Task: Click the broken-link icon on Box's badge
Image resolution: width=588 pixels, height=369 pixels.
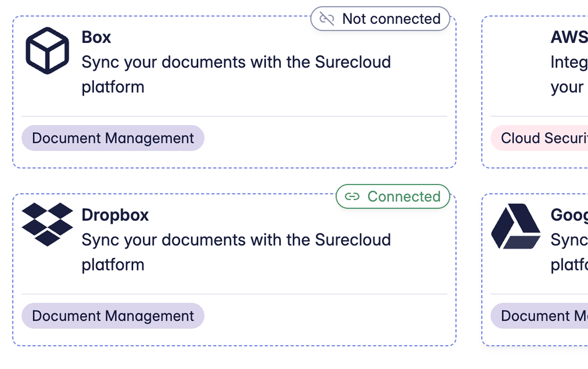Action: pyautogui.click(x=327, y=19)
